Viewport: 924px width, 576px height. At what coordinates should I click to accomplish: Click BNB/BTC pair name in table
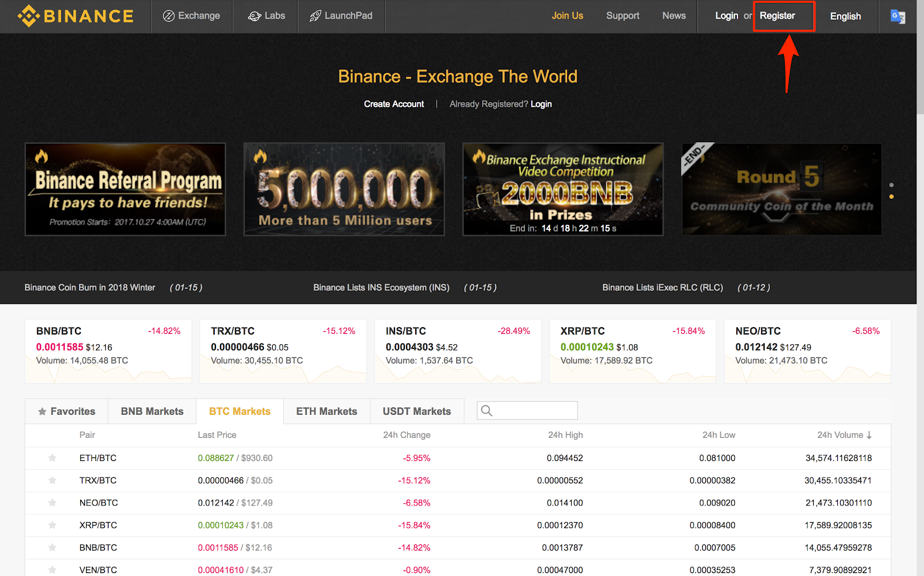coord(98,548)
